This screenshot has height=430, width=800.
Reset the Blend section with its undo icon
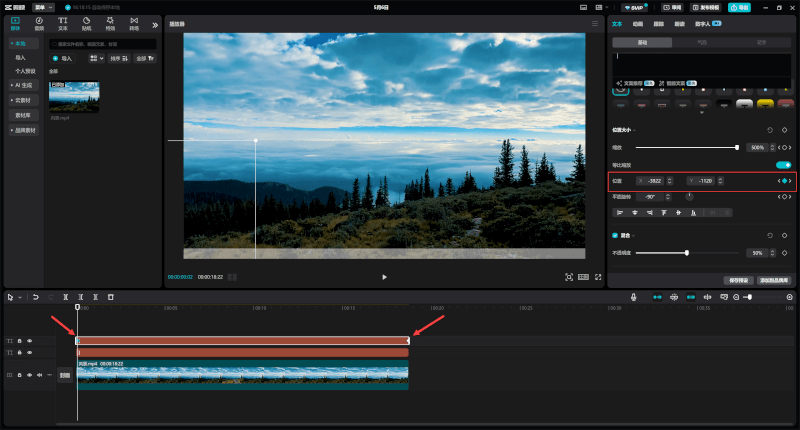coord(770,235)
